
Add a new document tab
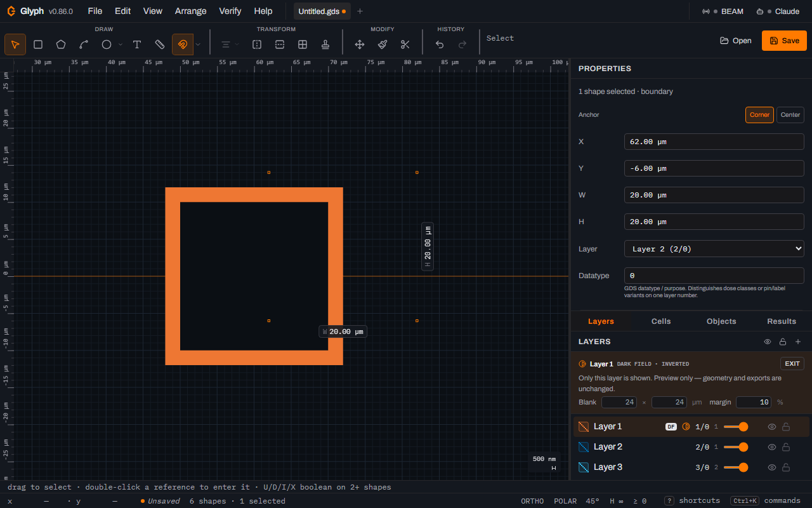pos(360,11)
